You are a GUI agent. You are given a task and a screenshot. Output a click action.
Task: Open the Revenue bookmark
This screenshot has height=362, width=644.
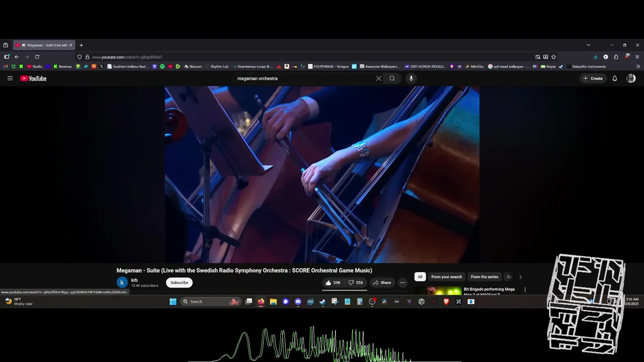click(x=62, y=66)
